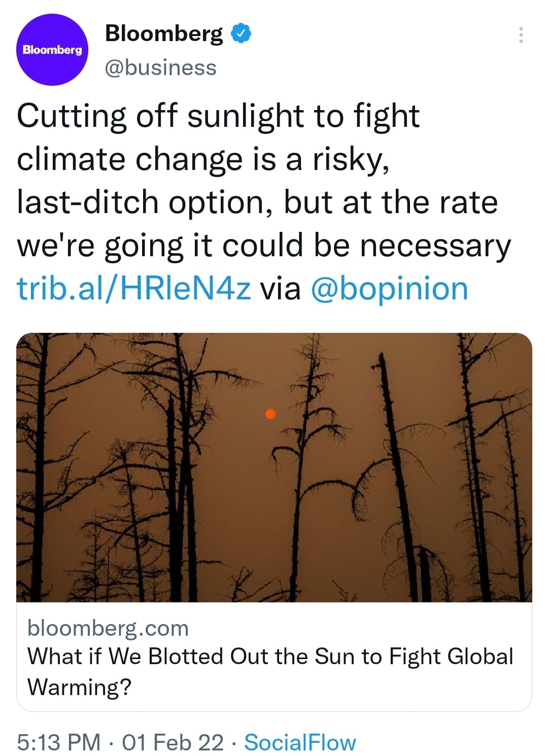
Task: Click the word 'Warming?' in card title
Action: point(79,687)
